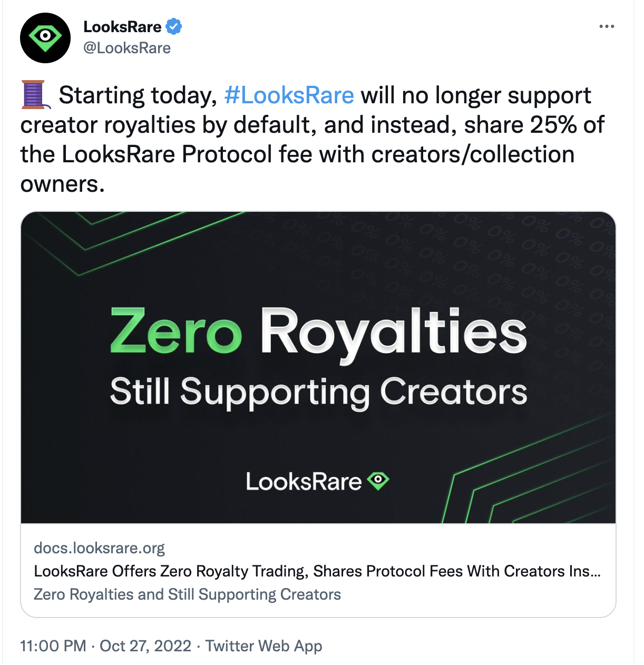Open the tweet's three-dot more menu
Viewport: 644px width, 665px height.
click(607, 26)
